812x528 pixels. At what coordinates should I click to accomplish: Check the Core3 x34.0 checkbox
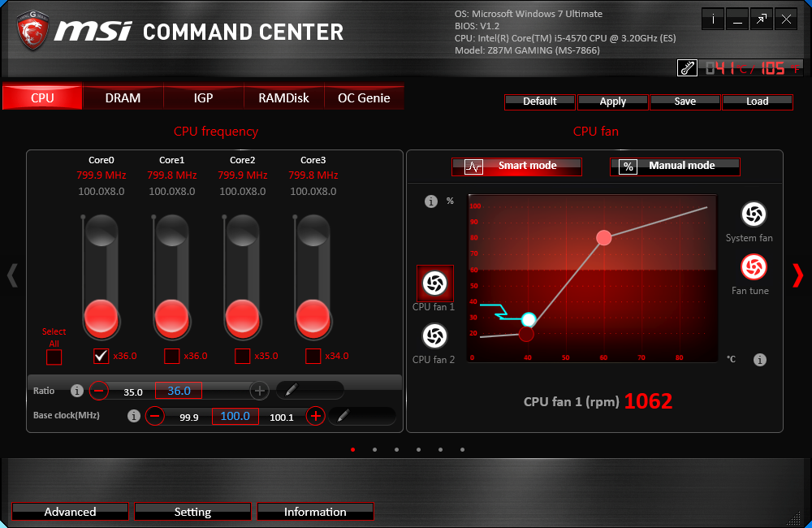click(x=313, y=356)
